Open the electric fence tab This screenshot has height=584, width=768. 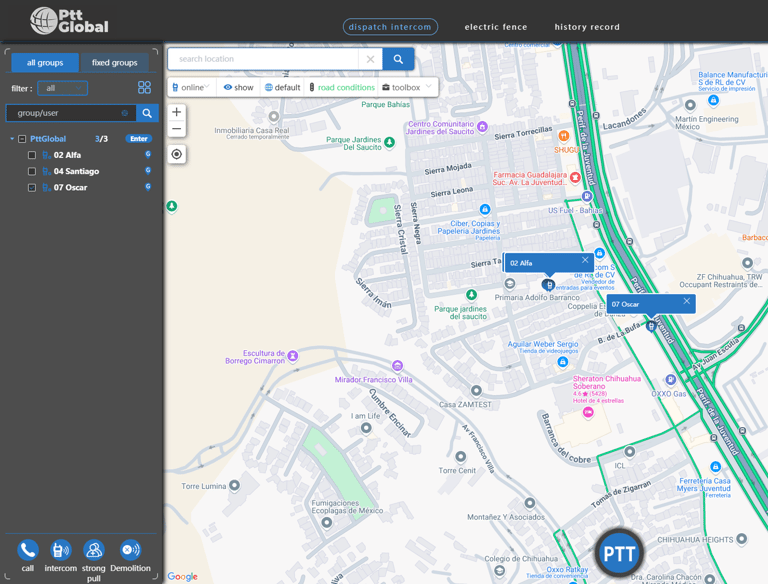tap(496, 27)
